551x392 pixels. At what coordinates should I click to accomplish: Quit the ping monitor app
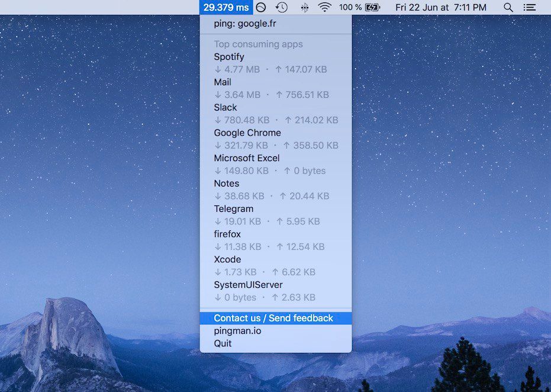(x=276, y=343)
